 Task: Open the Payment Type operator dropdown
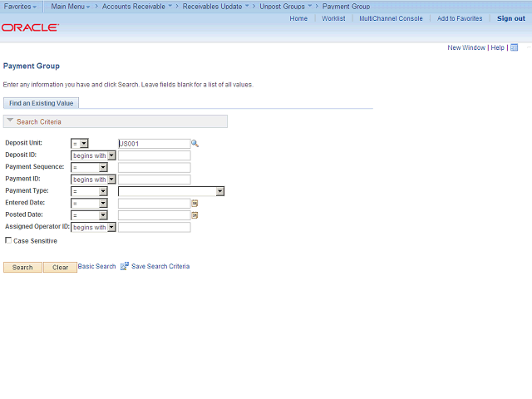(x=89, y=191)
